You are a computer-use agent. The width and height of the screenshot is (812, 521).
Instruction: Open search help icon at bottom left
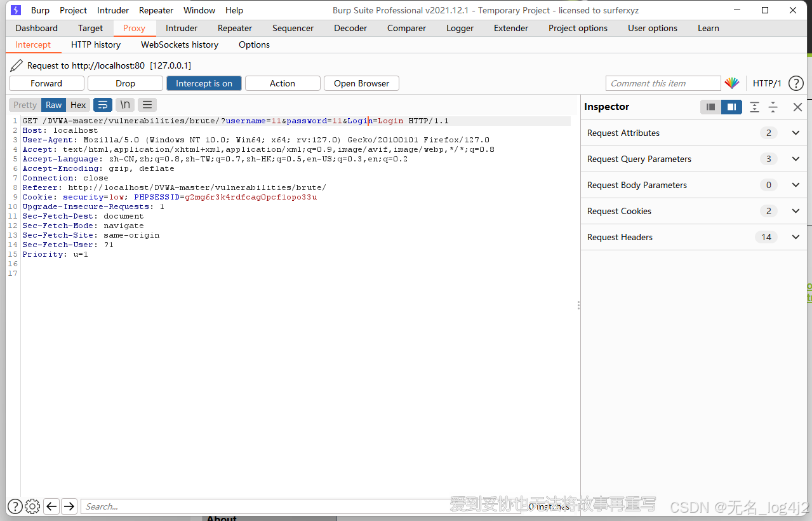tap(15, 506)
